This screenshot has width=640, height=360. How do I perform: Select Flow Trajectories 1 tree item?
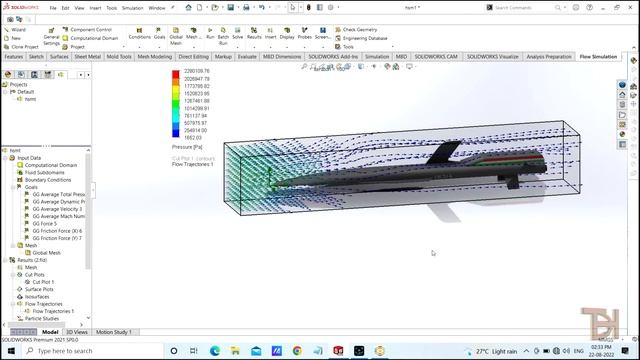click(x=49, y=311)
